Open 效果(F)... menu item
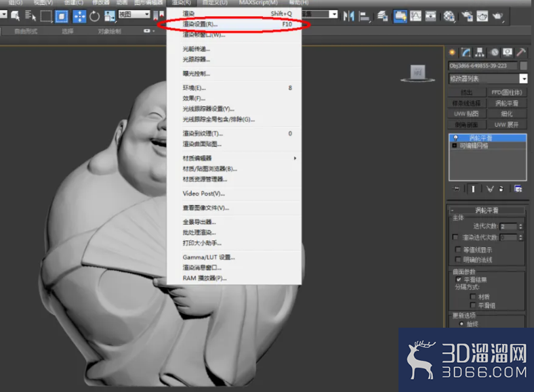 234,98
